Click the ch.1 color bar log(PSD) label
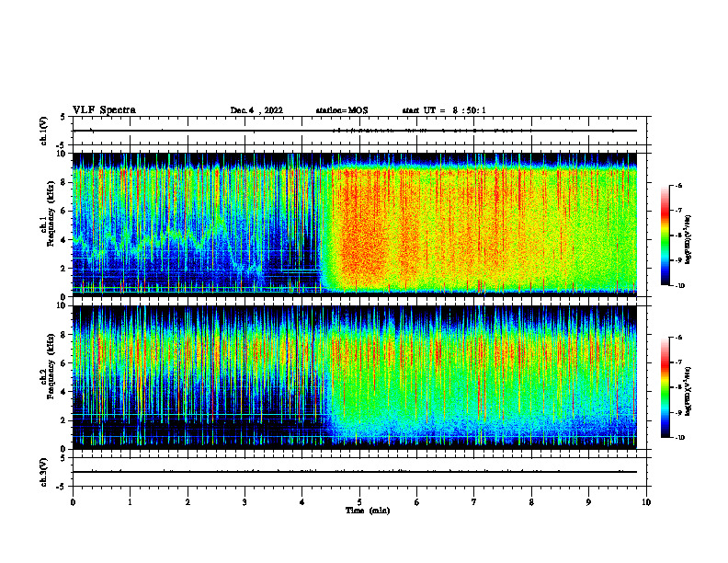Image resolution: width=728 pixels, height=563 pixels. 688,240
